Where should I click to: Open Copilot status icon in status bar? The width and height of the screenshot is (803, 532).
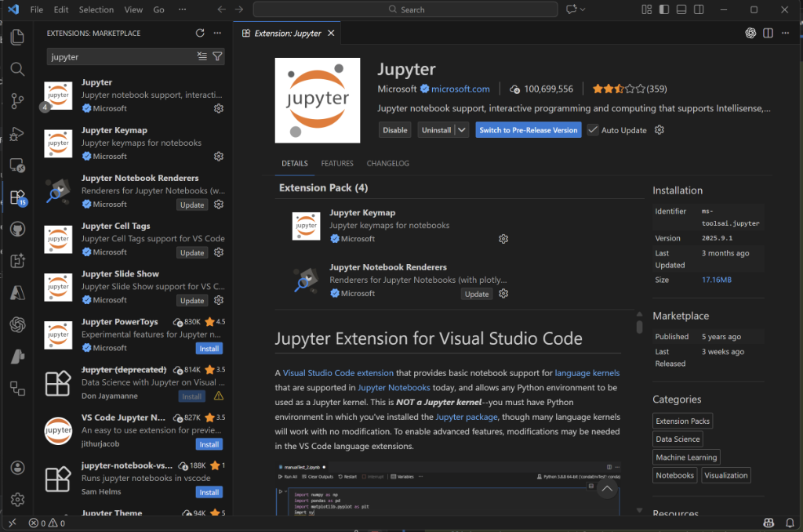768,523
